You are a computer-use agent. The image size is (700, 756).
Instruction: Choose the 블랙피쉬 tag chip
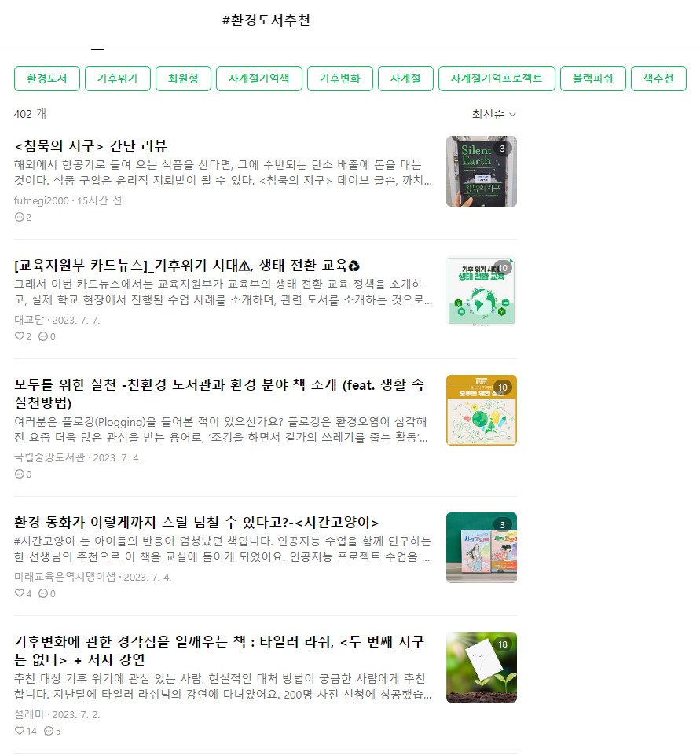(x=593, y=79)
